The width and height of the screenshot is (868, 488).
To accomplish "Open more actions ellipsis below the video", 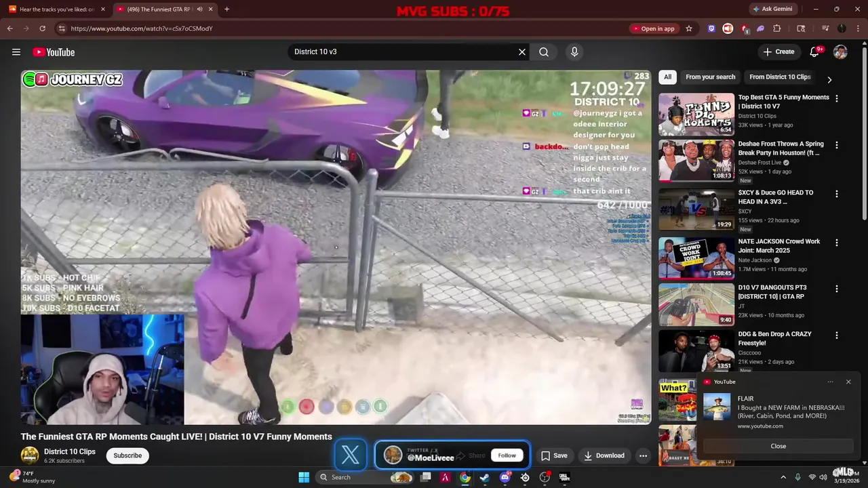I will click(x=643, y=455).
